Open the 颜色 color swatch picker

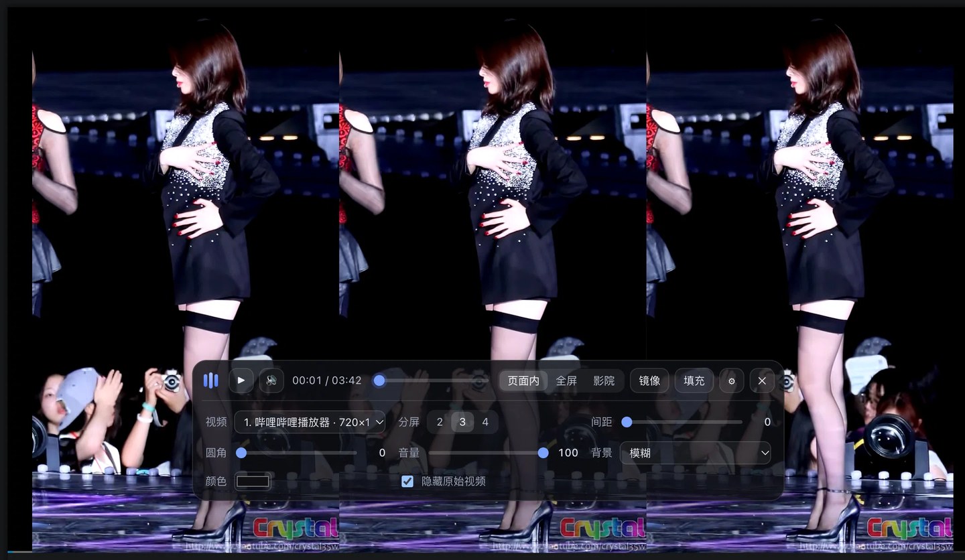coord(253,481)
